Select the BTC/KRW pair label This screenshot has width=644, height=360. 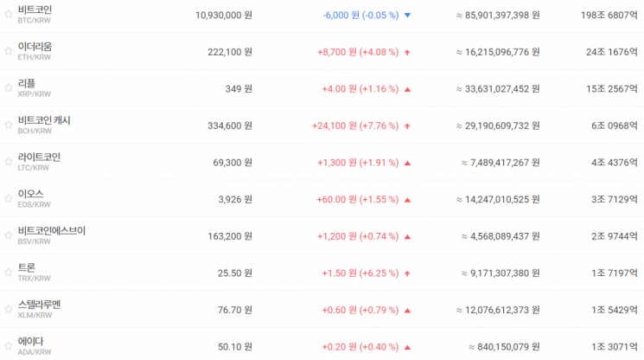[34, 20]
